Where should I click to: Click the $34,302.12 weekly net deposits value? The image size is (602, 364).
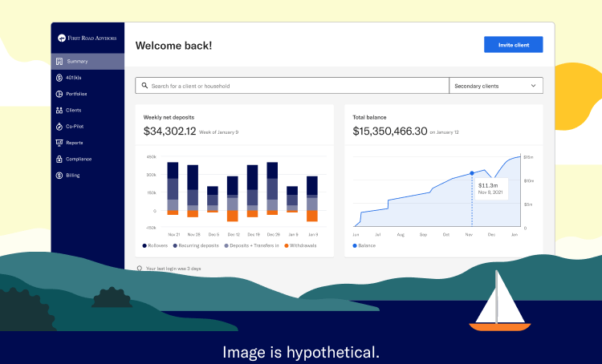tap(169, 131)
